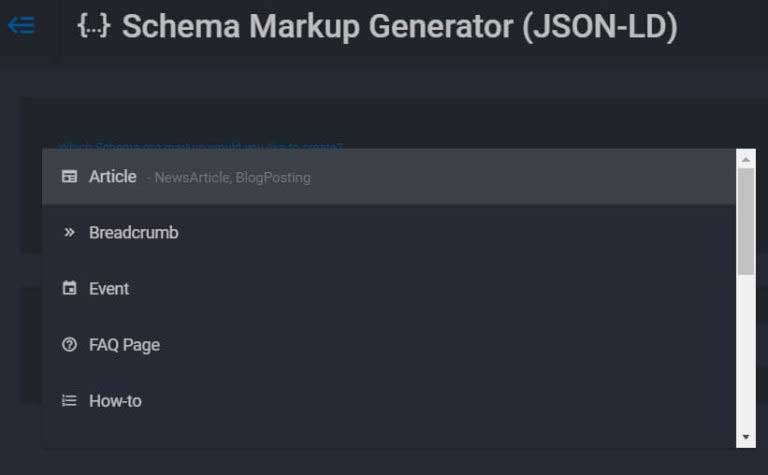The height and width of the screenshot is (475, 768).
Task: Click the empty scrollbar track below thumb
Action: 746,351
